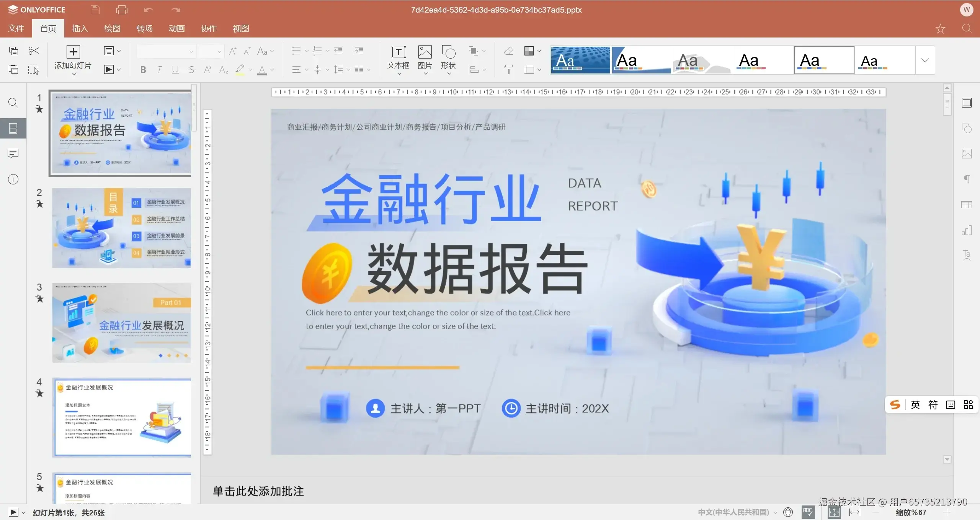980x520 pixels.
Task: Start slideshow with bottom-left play icon
Action: 14,512
